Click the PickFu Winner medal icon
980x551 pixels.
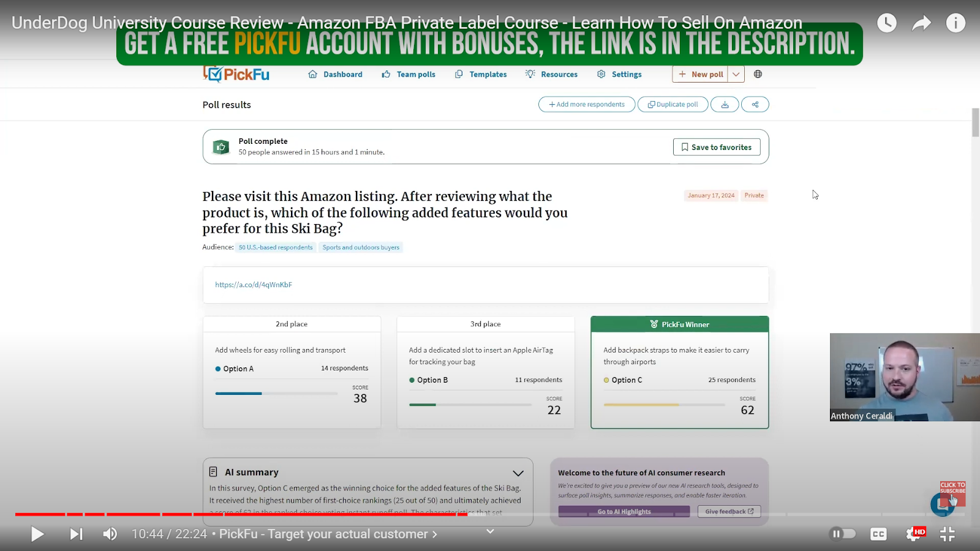654,324
